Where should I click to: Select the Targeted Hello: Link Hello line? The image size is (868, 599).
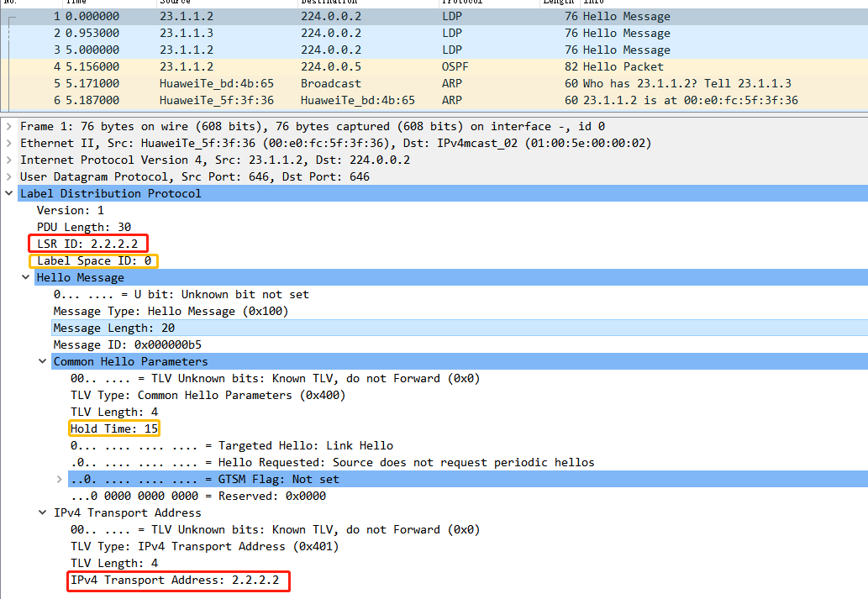click(x=232, y=445)
